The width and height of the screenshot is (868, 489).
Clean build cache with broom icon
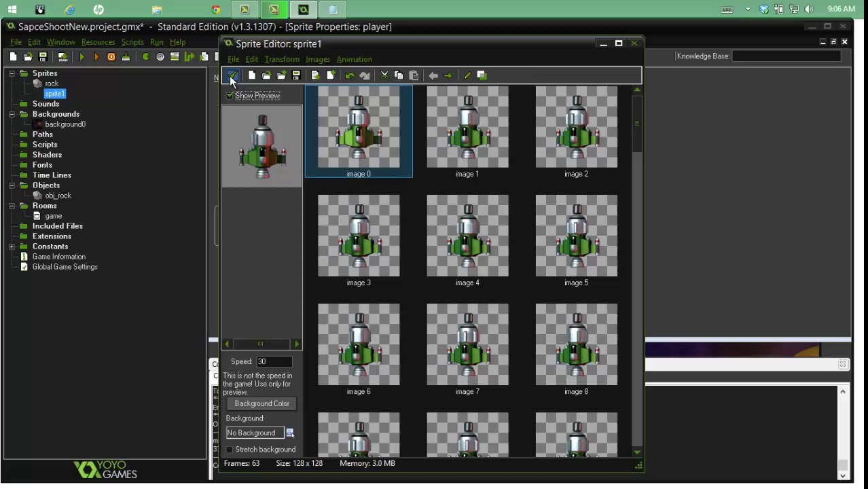tap(126, 57)
